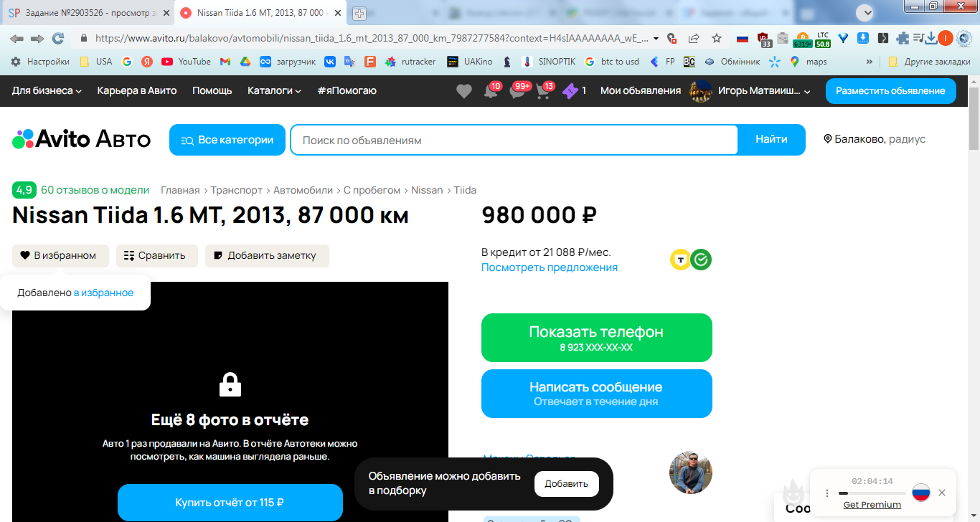This screenshot has height=522, width=980.
Task: Open the Другие закладки bookmarks folder
Action: click(x=929, y=62)
